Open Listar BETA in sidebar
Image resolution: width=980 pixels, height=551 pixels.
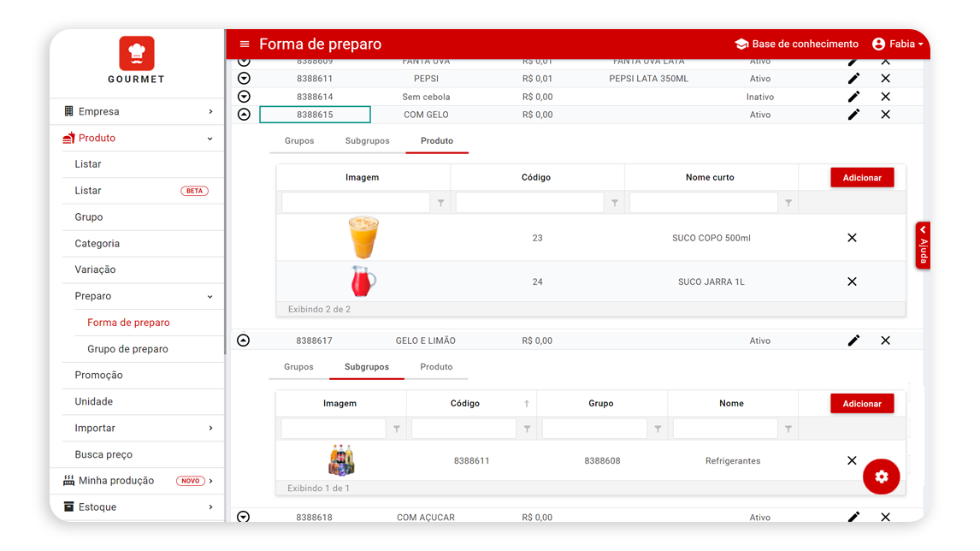click(x=143, y=191)
